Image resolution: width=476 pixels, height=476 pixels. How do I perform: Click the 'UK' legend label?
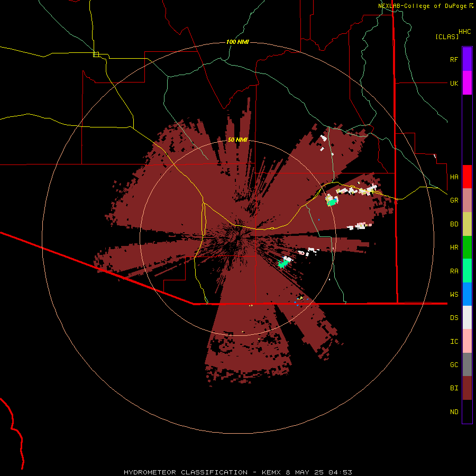454,83
